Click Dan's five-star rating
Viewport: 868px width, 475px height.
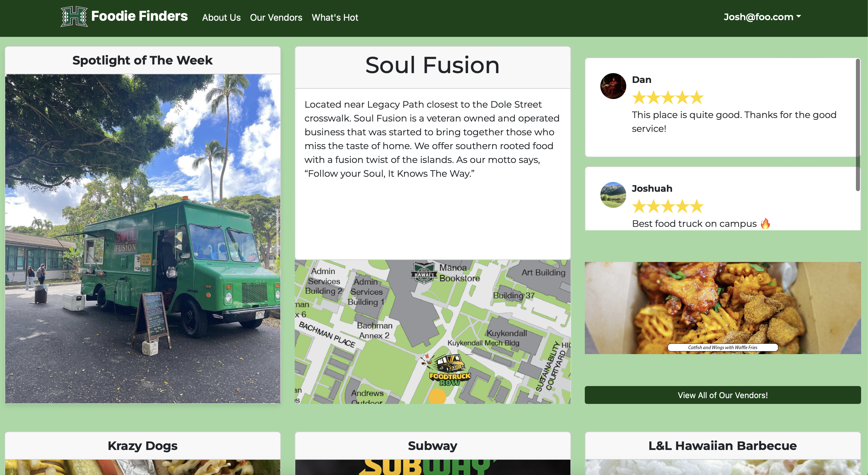(x=667, y=97)
